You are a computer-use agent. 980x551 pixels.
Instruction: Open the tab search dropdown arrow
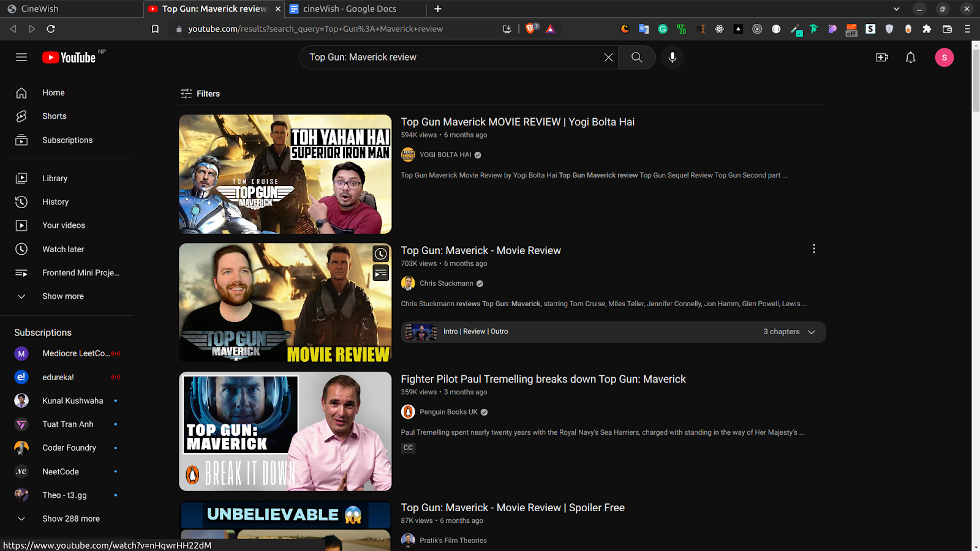896,9
